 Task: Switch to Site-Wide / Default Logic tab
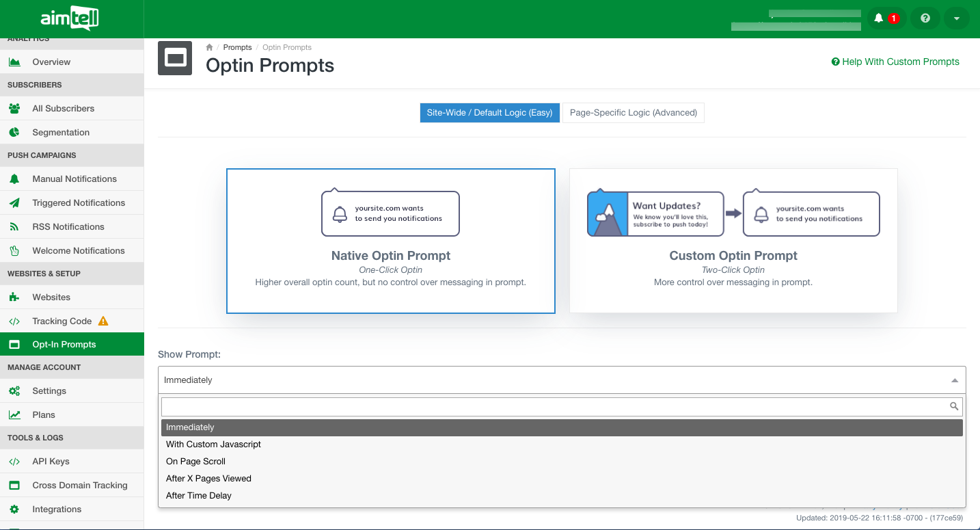pyautogui.click(x=489, y=113)
